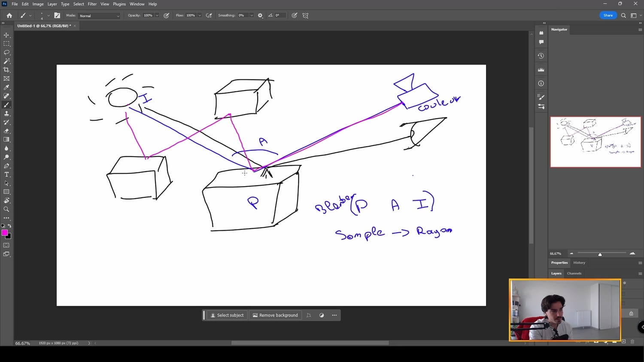Select the Crop tool
This screenshot has height=362, width=644.
pyautogui.click(x=6, y=70)
